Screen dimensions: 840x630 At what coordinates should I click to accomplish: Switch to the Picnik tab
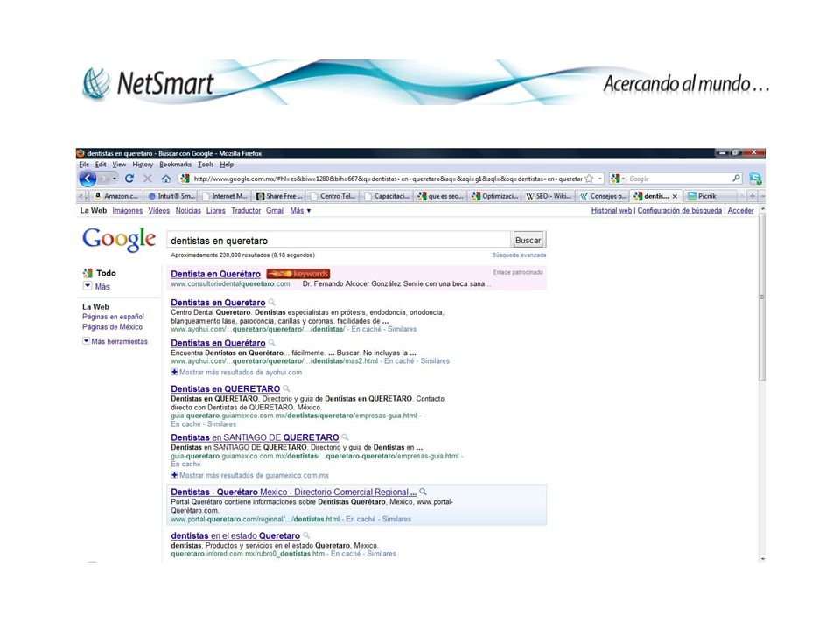tap(711, 196)
